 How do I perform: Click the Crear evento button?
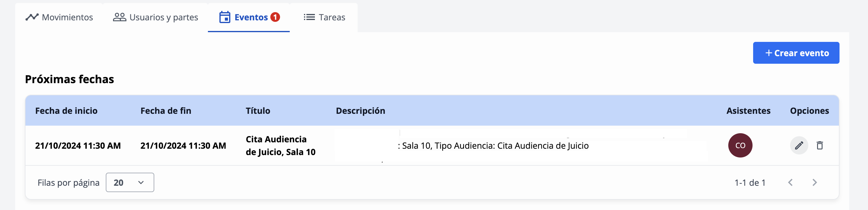pyautogui.click(x=796, y=53)
